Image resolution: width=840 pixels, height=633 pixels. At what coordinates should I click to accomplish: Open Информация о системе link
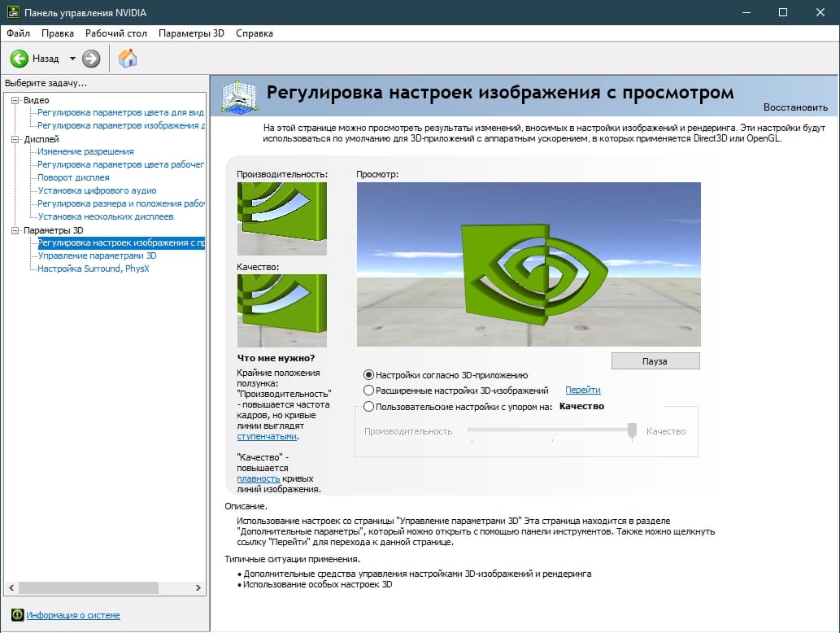click(x=73, y=615)
